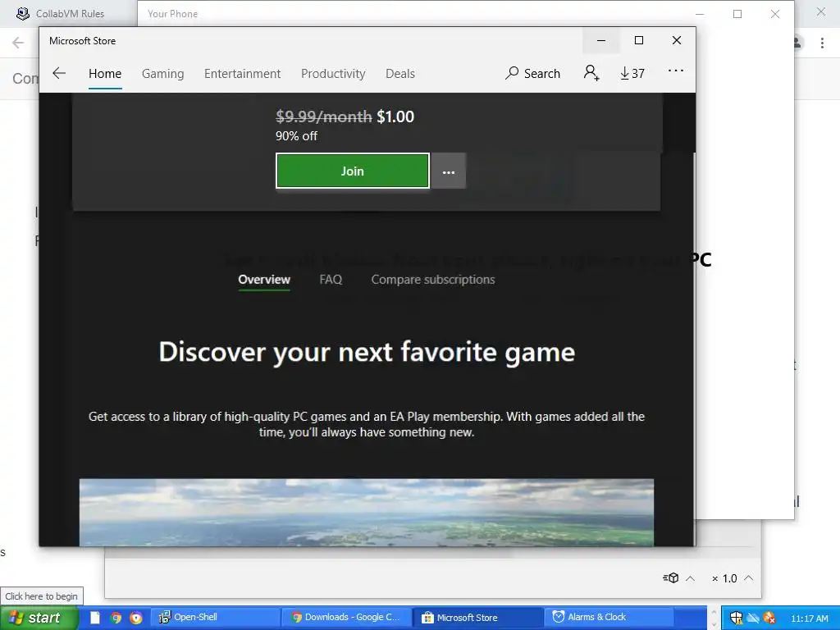The image size is (840, 630).
Task: Click 'Discover your next favorite game' heading
Action: point(367,352)
